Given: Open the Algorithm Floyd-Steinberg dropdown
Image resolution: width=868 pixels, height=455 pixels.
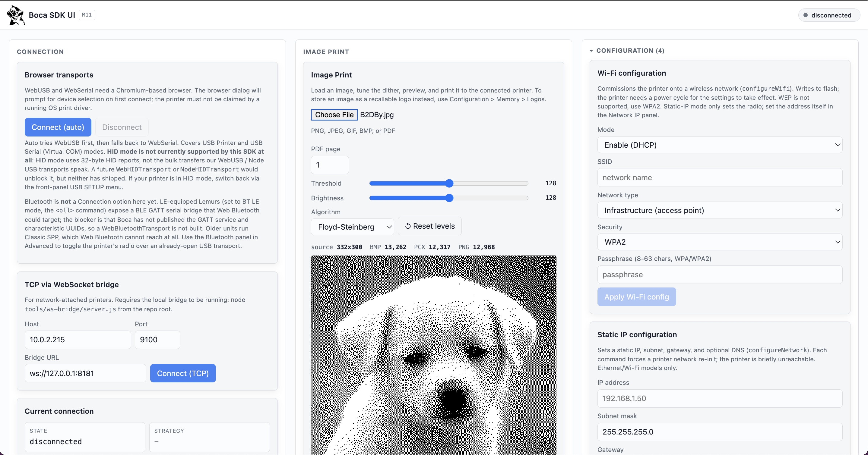Looking at the screenshot, I should tap(353, 227).
